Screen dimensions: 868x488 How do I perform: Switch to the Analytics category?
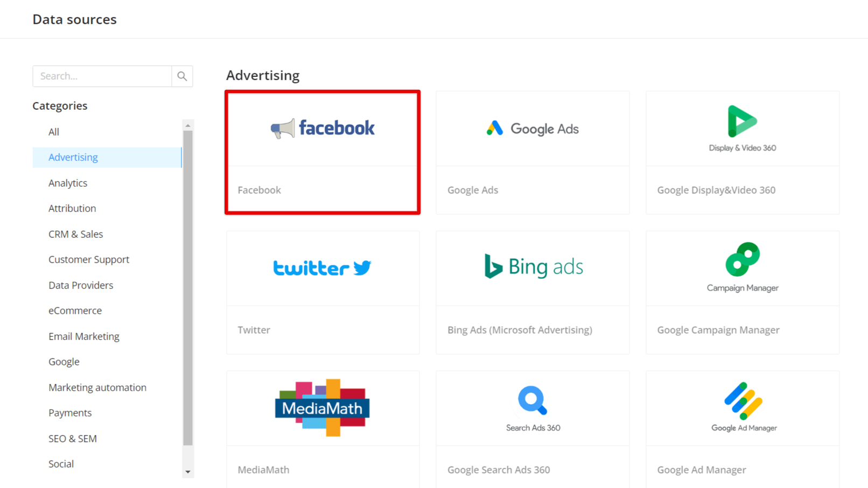[68, 183]
